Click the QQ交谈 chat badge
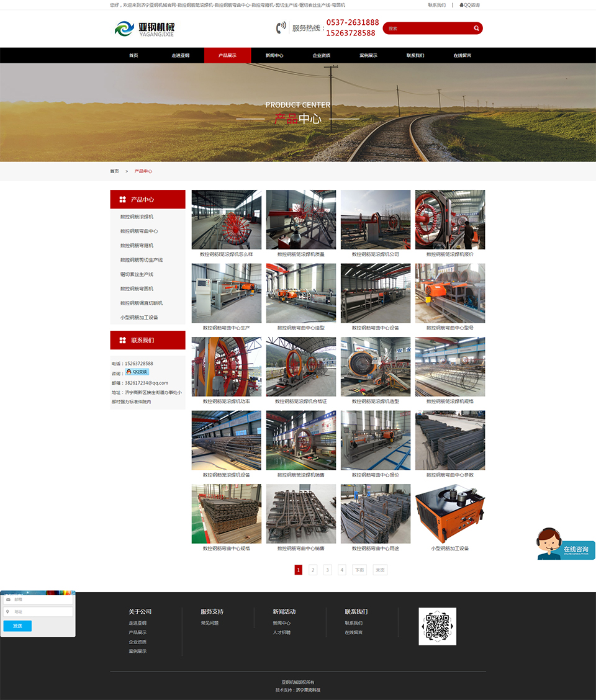This screenshot has height=700, width=596. (137, 372)
